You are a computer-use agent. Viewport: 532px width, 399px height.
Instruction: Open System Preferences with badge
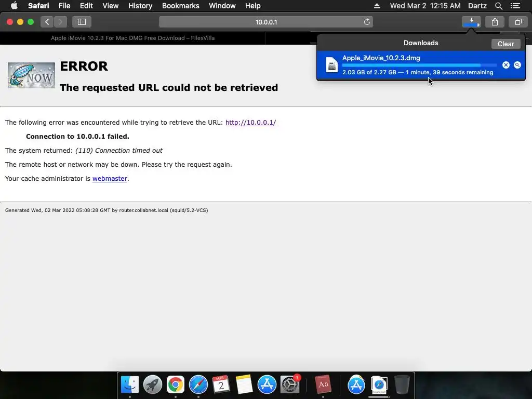tap(290, 384)
